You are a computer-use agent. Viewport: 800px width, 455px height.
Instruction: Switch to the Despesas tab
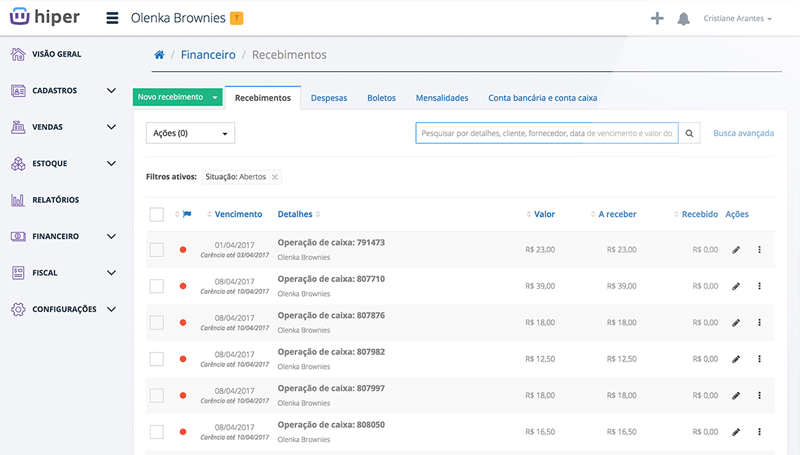(329, 98)
